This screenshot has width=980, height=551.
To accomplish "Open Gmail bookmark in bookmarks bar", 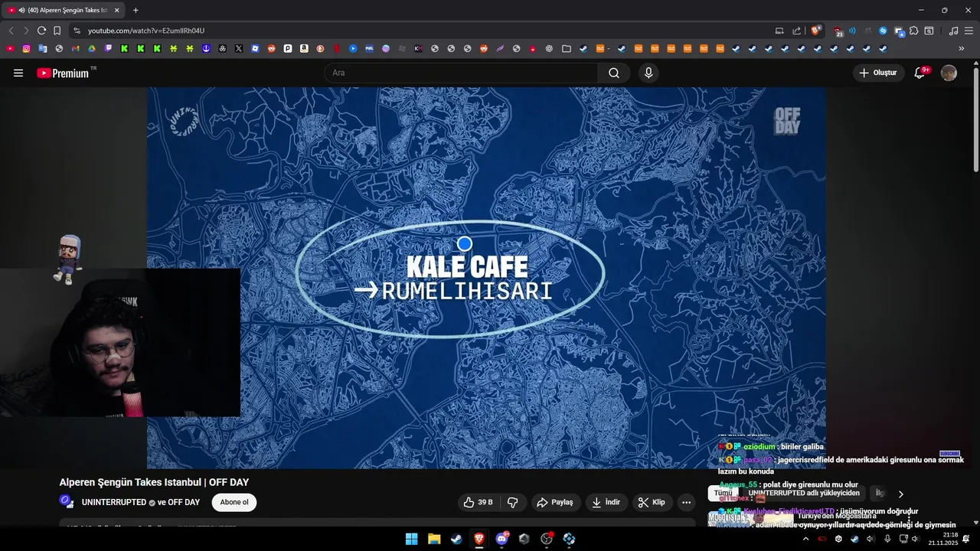I will tap(75, 48).
